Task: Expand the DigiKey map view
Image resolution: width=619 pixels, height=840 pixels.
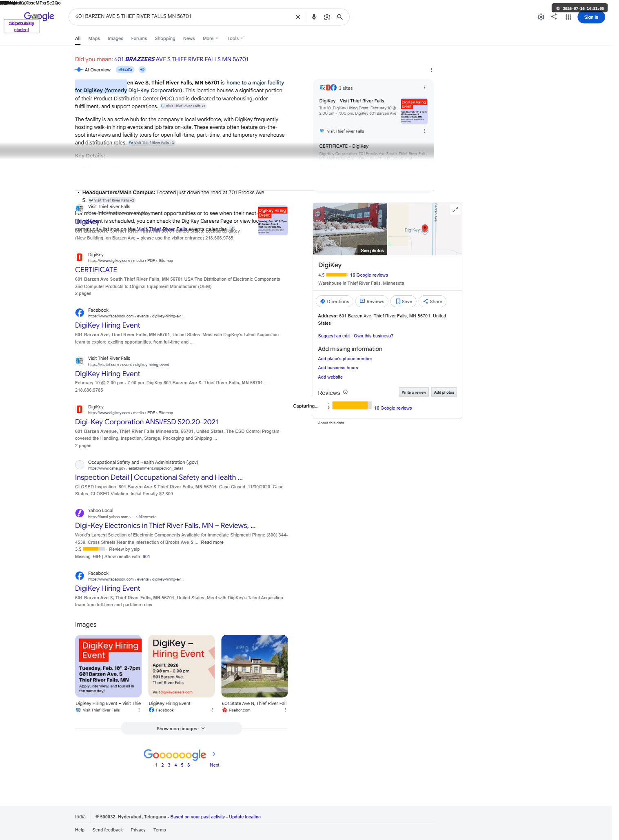Action: point(455,209)
